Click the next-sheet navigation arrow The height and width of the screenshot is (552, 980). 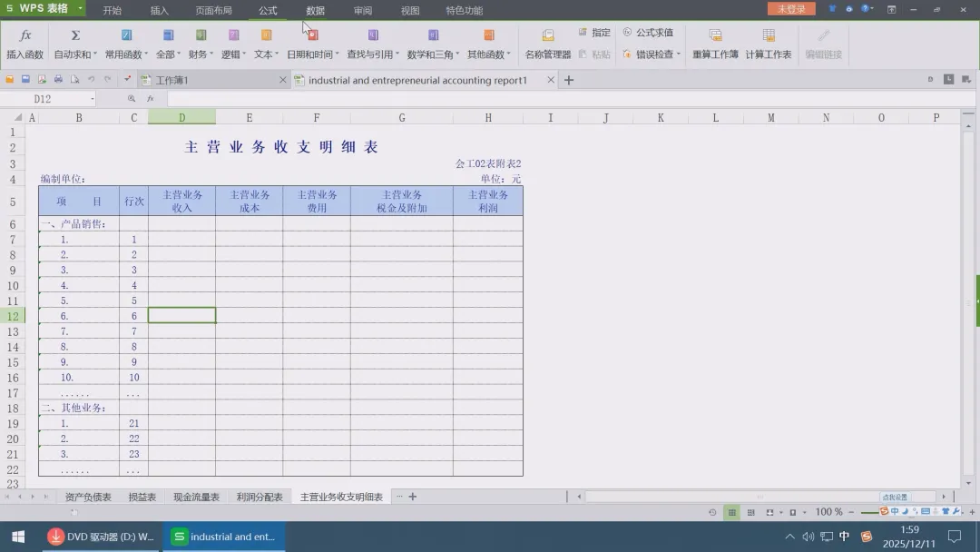pyautogui.click(x=33, y=497)
